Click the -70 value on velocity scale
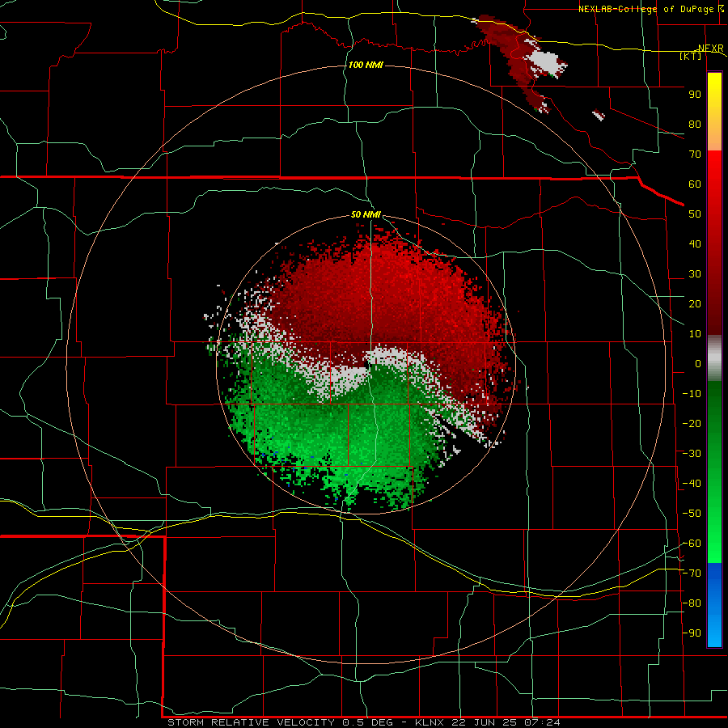 coord(692,574)
